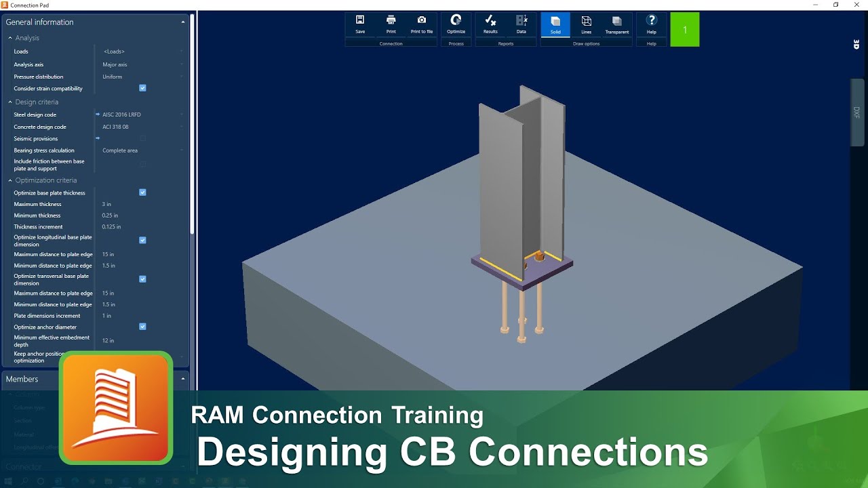Open the Pressure distribution dropdown
The width and height of the screenshot is (868, 488).
[141, 77]
